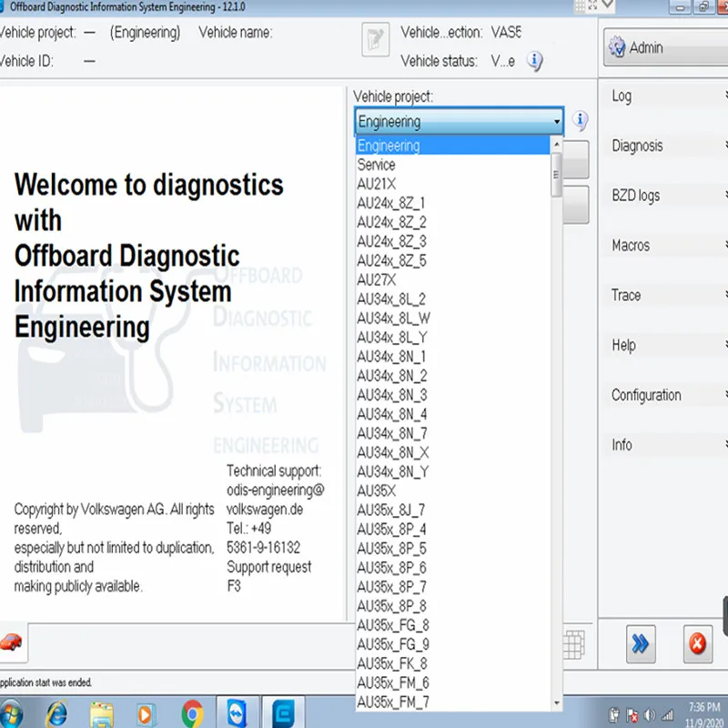Select AU34x_8N_7 list entry

[x=453, y=433]
